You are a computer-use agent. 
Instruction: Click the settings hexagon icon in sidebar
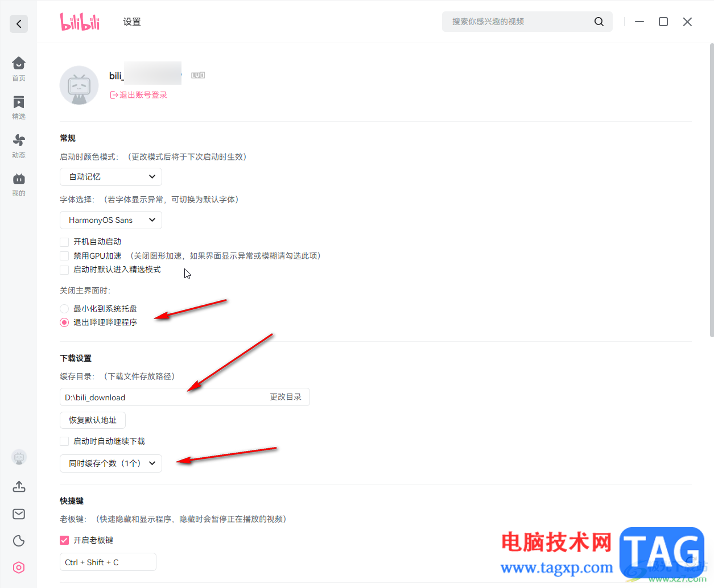pos(19,568)
